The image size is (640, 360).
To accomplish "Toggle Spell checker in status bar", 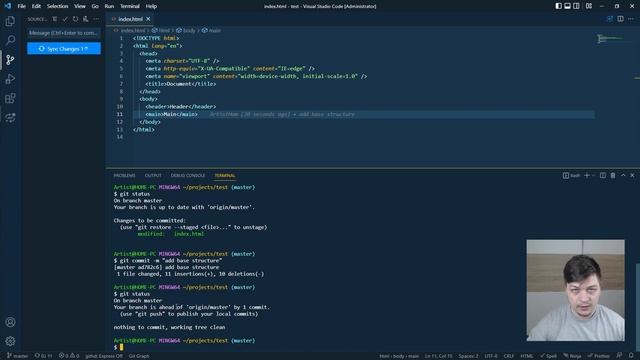I will pos(549,356).
